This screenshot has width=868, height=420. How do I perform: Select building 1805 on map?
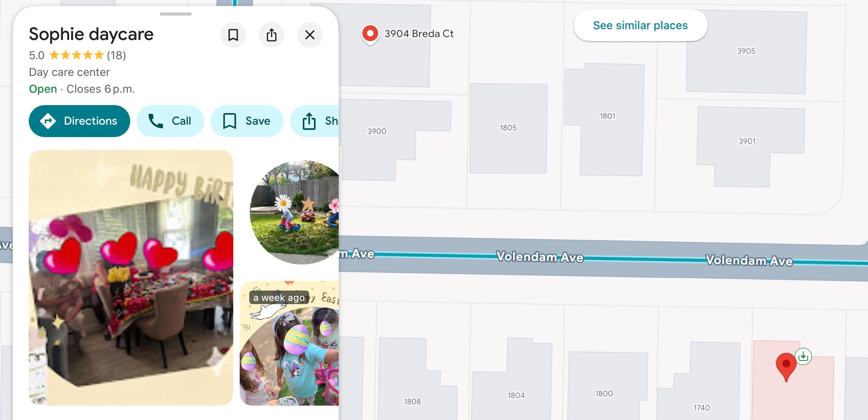pyautogui.click(x=508, y=128)
